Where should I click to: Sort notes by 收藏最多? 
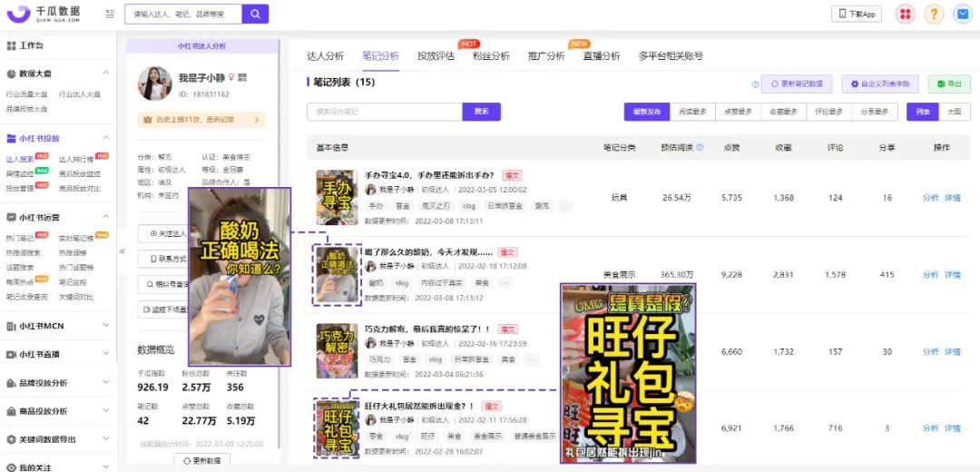784,112
